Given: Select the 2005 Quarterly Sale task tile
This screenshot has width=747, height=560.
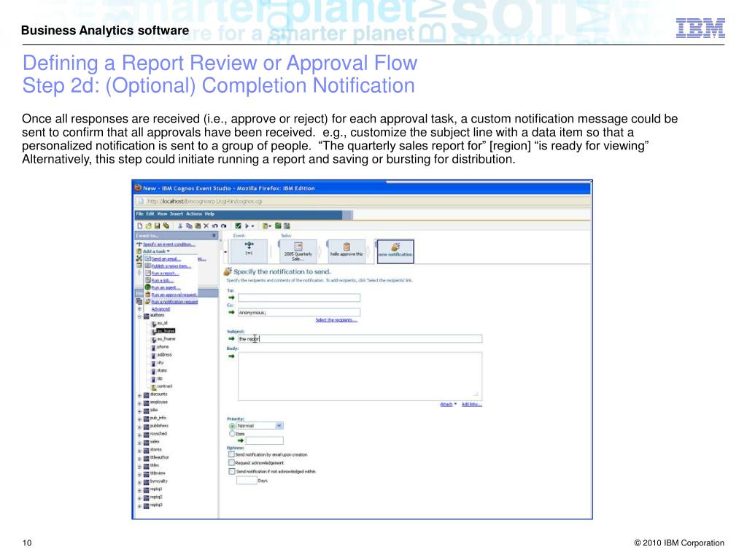Looking at the screenshot, I should point(298,251).
